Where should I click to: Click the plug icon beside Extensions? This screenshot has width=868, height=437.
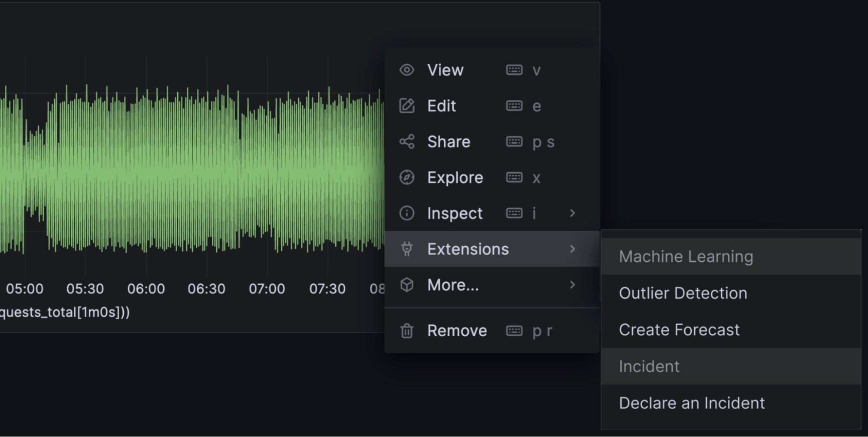pos(407,249)
